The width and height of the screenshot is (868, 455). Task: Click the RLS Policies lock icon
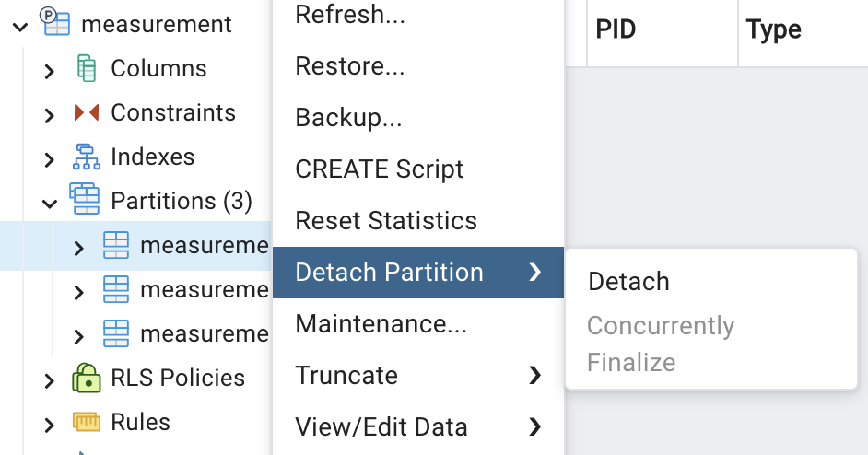[x=87, y=378]
